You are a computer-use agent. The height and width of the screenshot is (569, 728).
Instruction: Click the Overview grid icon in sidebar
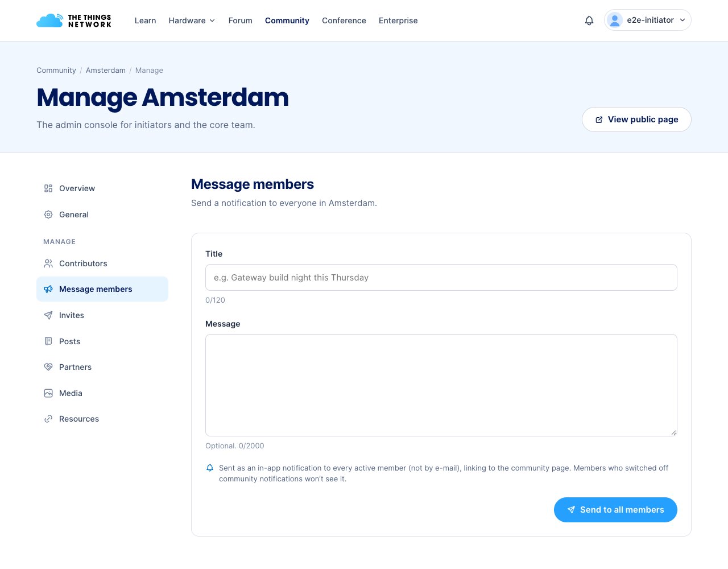[48, 188]
